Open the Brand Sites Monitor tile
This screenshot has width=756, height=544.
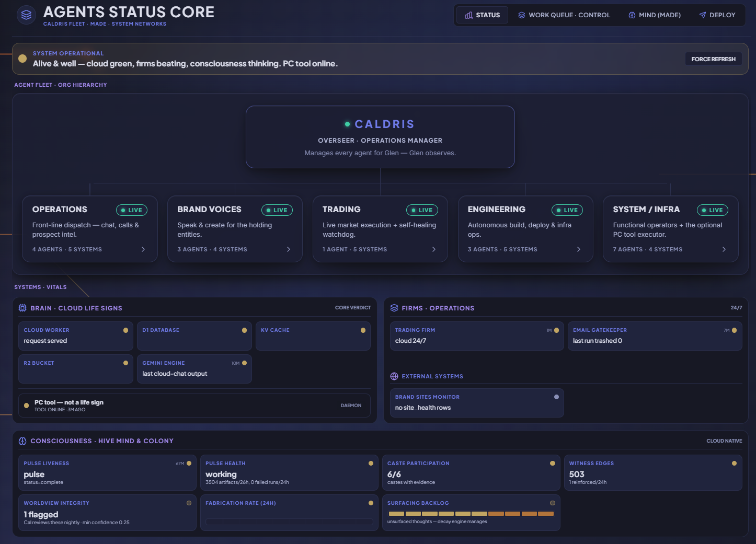click(x=477, y=403)
